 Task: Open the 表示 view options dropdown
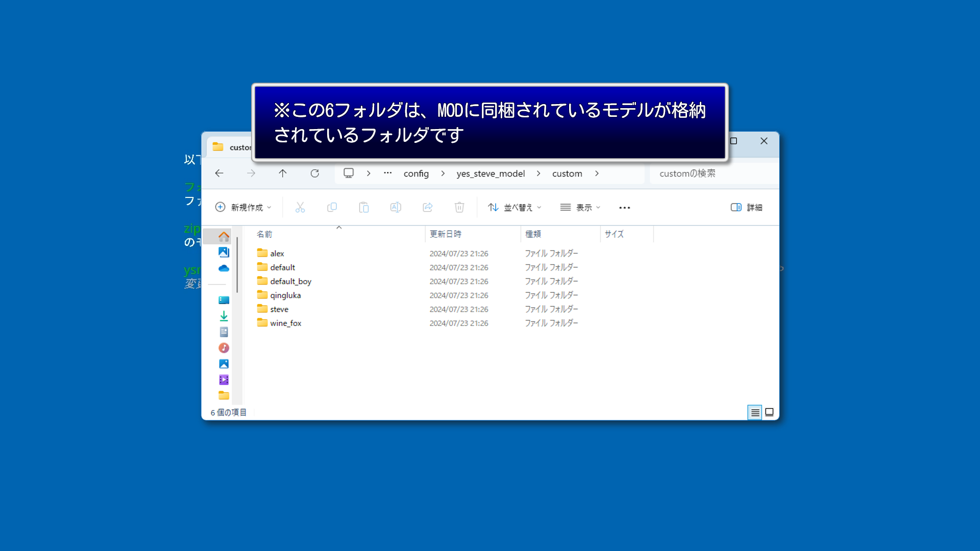(x=580, y=207)
